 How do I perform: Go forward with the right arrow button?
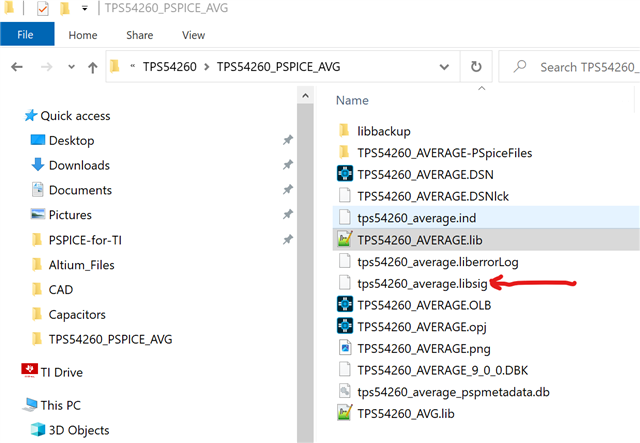(x=47, y=67)
